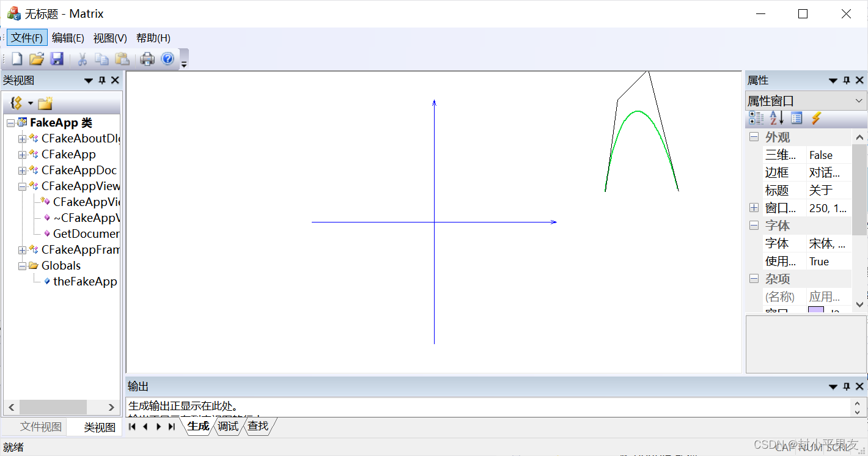Toggle auto-hide pin on 输出 panel

[x=847, y=386]
